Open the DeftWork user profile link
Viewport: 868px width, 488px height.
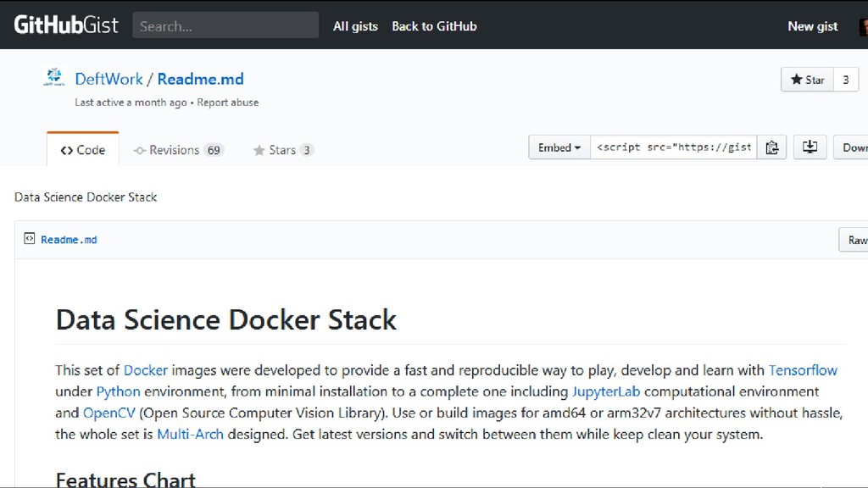(108, 79)
